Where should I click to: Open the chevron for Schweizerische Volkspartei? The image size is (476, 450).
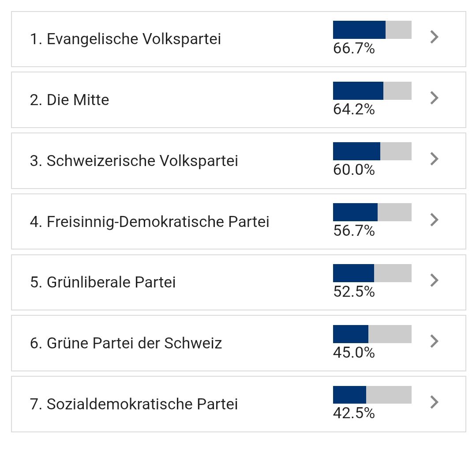click(434, 159)
